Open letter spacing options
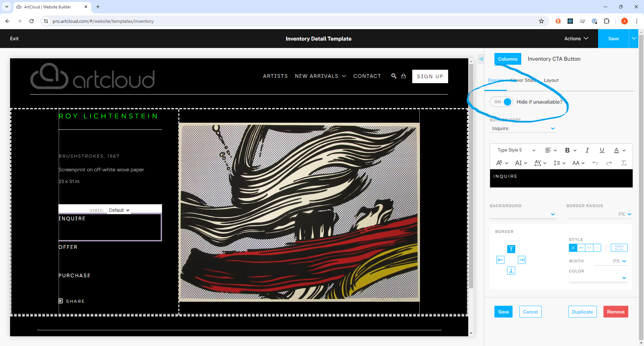The width and height of the screenshot is (644, 346). pyautogui.click(x=540, y=163)
